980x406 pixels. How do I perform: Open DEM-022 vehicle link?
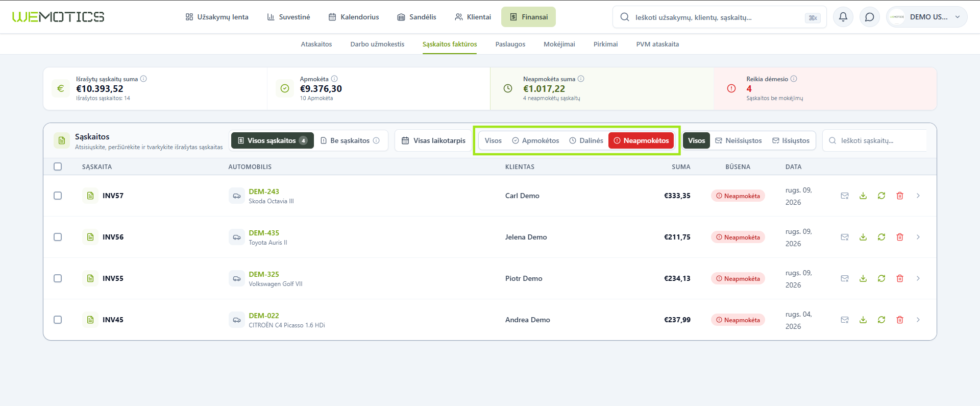point(264,316)
